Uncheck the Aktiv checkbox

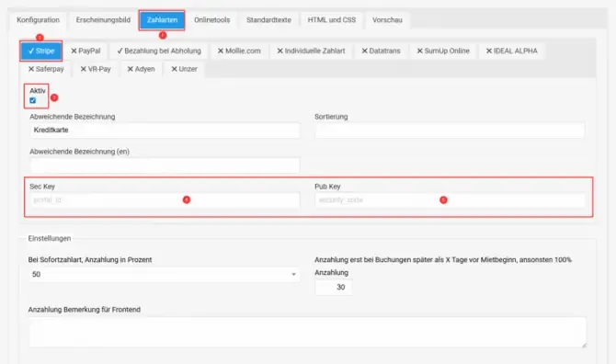pyautogui.click(x=32, y=100)
